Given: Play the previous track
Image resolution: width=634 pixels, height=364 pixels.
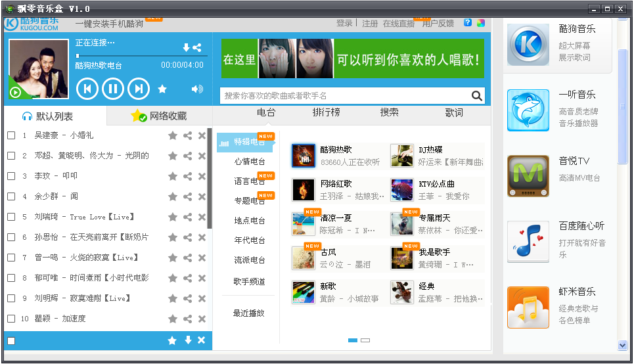Looking at the screenshot, I should pyautogui.click(x=87, y=89).
